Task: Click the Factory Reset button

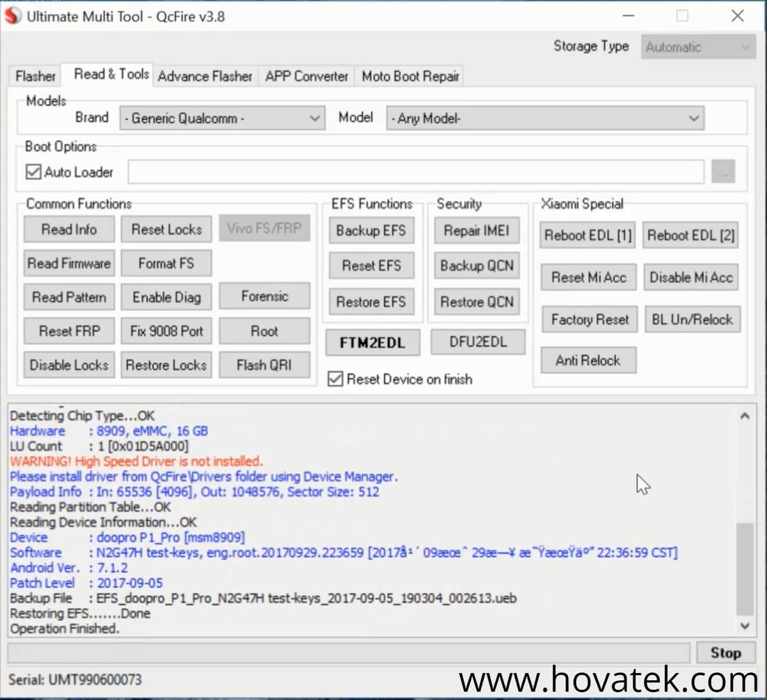Action: pyautogui.click(x=590, y=319)
